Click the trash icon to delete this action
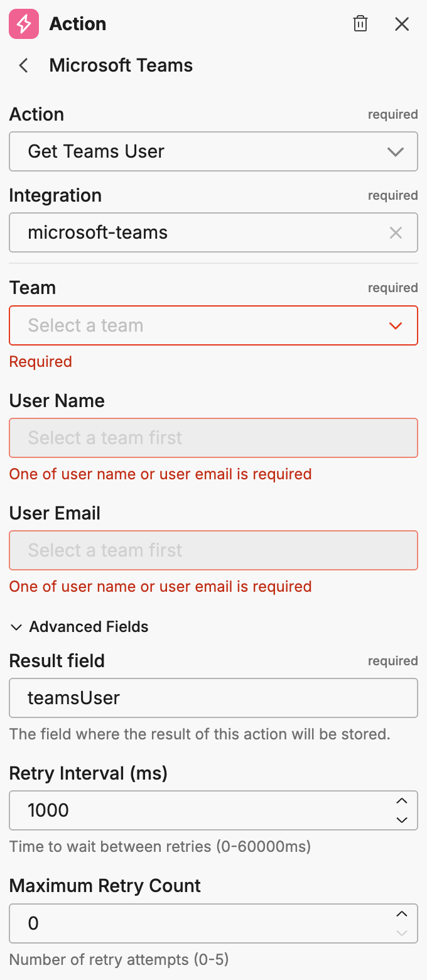The height and width of the screenshot is (980, 427). (x=360, y=24)
